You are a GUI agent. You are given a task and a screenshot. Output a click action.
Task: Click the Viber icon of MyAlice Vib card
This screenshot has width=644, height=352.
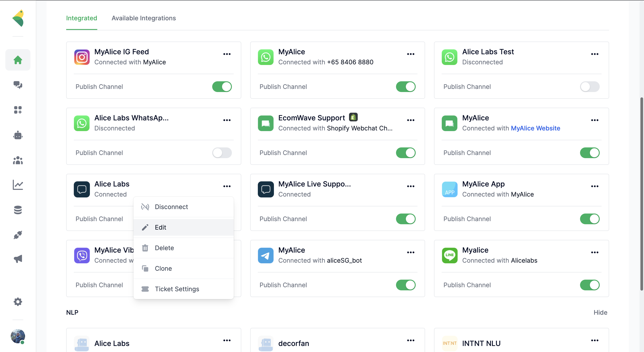point(82,255)
